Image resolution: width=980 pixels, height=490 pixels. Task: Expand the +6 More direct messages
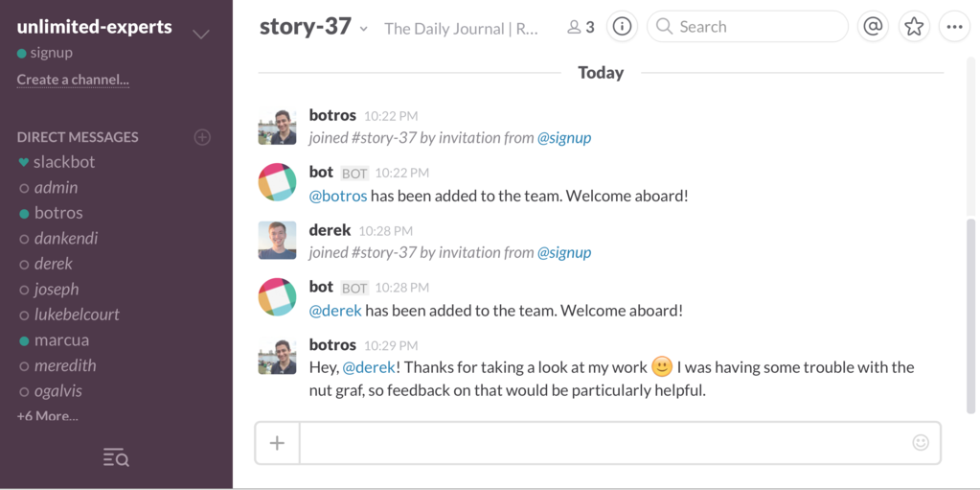(x=48, y=416)
